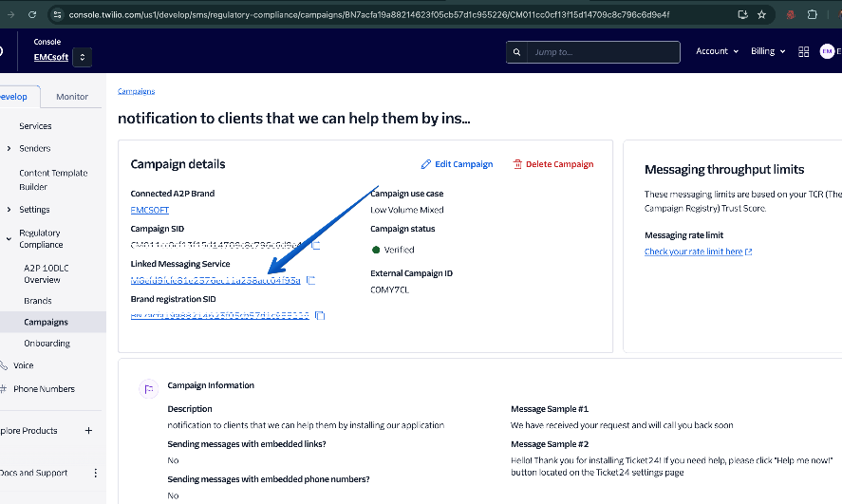The width and height of the screenshot is (842, 504).
Task: Expand the Billing dropdown menu
Action: pos(768,51)
